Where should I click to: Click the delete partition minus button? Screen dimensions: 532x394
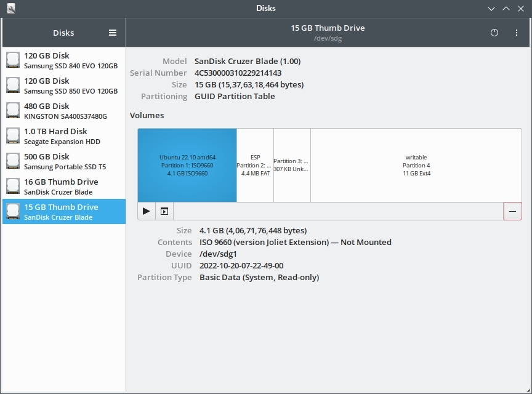(513, 211)
